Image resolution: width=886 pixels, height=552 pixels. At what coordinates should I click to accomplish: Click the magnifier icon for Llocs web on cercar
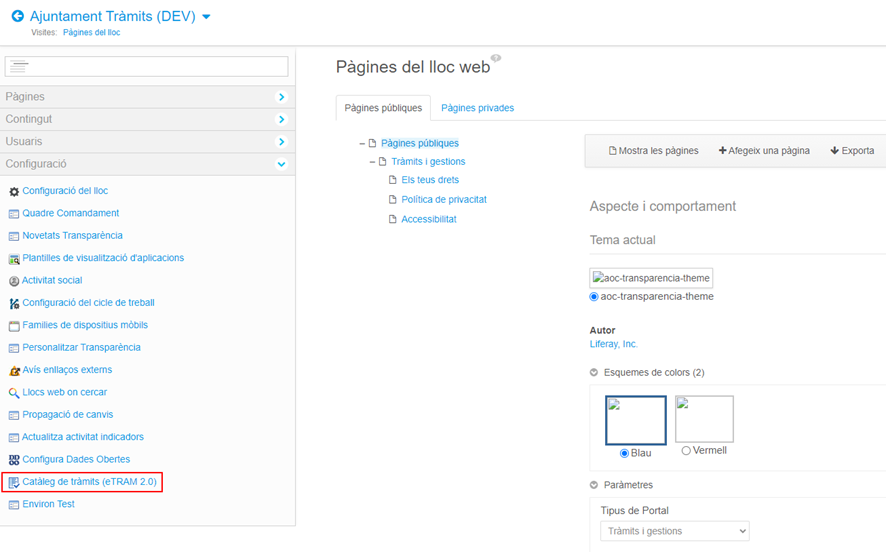click(x=14, y=393)
